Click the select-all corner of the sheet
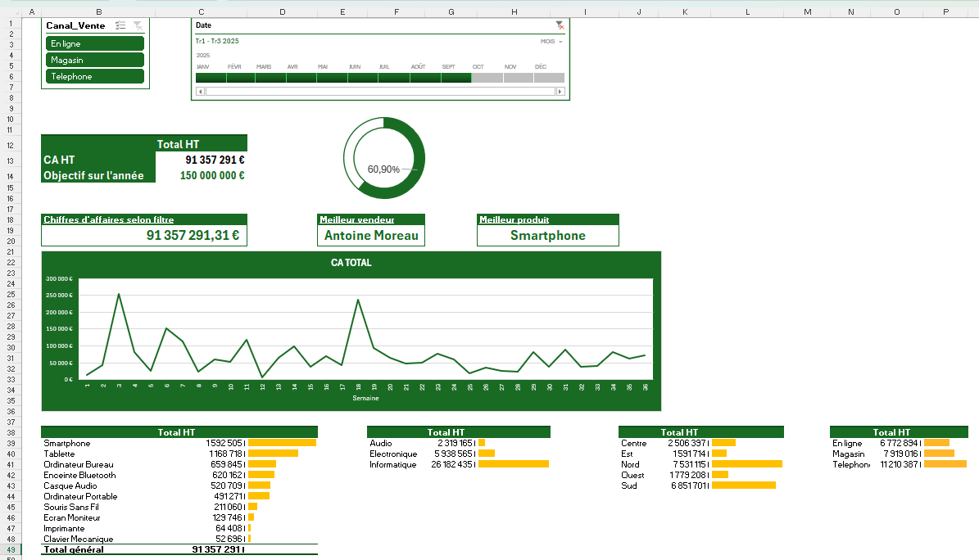Image resolution: width=979 pixels, height=560 pixels. click(x=11, y=12)
